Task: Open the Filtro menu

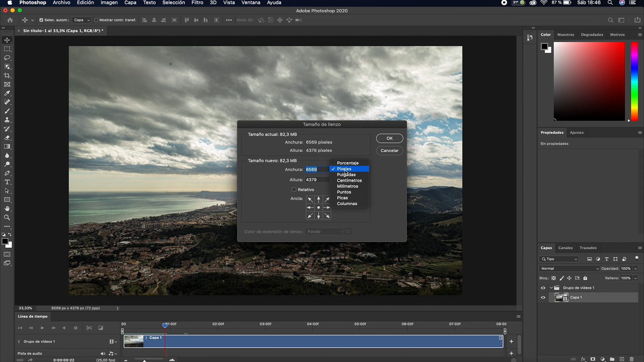Action: coord(197,3)
